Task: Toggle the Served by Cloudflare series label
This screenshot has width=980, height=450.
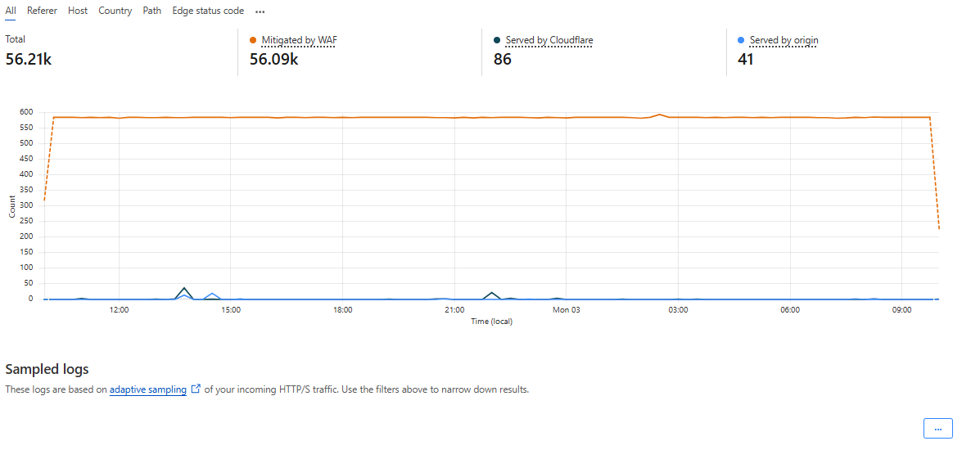Action: click(x=549, y=40)
